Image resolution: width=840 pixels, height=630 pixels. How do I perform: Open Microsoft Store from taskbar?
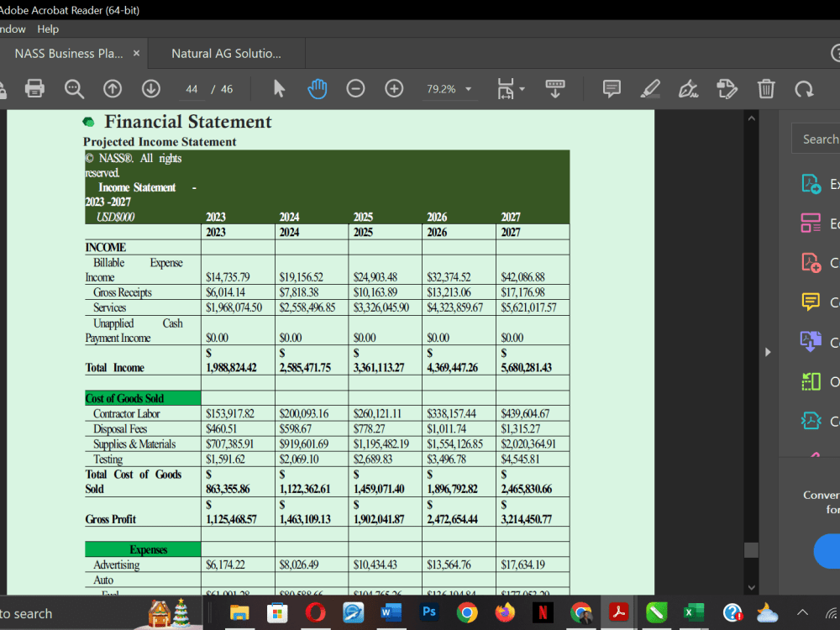coord(277,612)
